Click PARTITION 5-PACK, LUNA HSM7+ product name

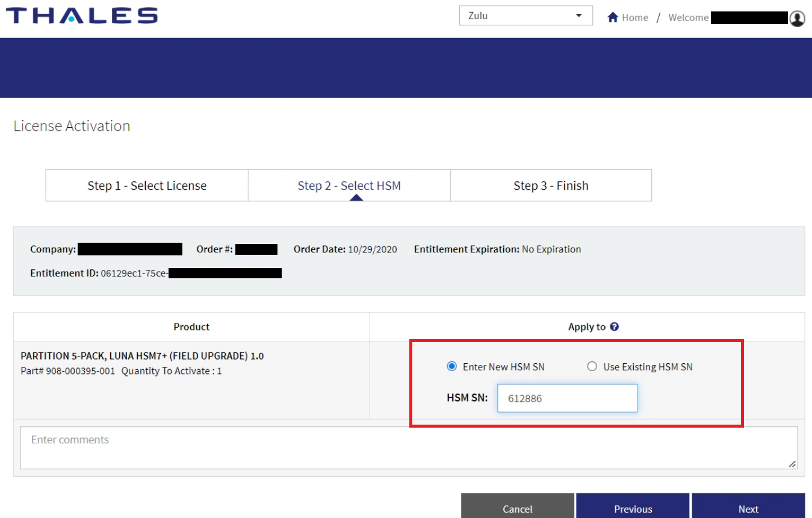pyautogui.click(x=142, y=356)
